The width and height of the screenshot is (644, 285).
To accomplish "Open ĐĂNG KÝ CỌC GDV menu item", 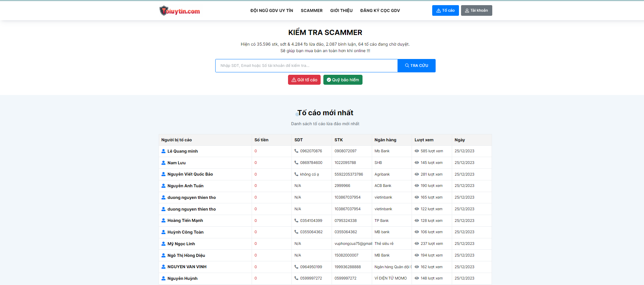I will (380, 11).
